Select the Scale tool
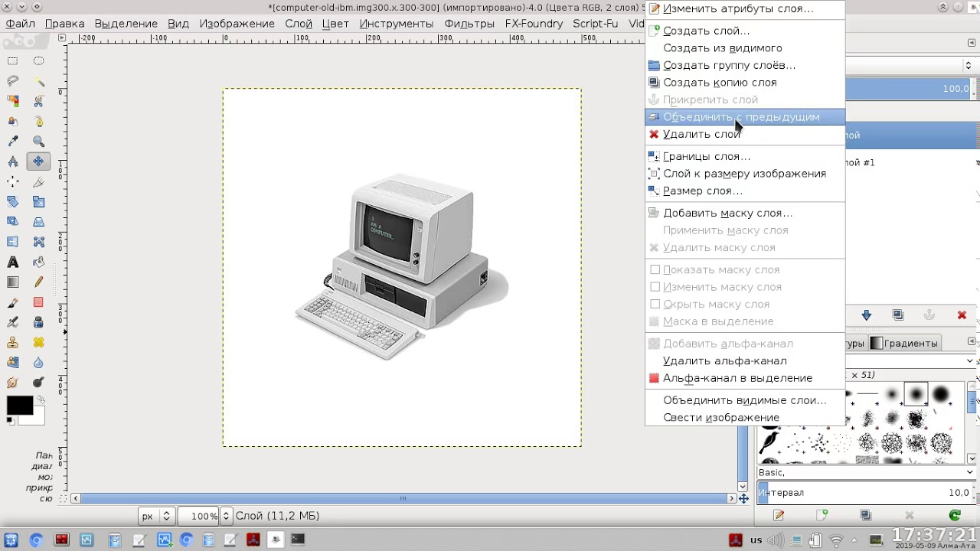Image resolution: width=980 pixels, height=551 pixels. tap(38, 202)
